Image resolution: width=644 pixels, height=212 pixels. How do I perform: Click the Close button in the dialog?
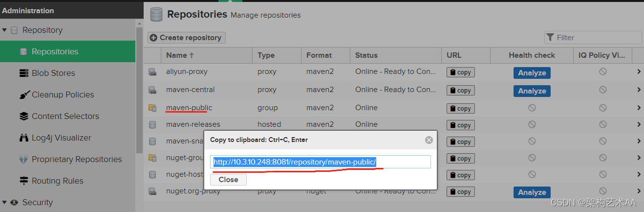point(228,180)
